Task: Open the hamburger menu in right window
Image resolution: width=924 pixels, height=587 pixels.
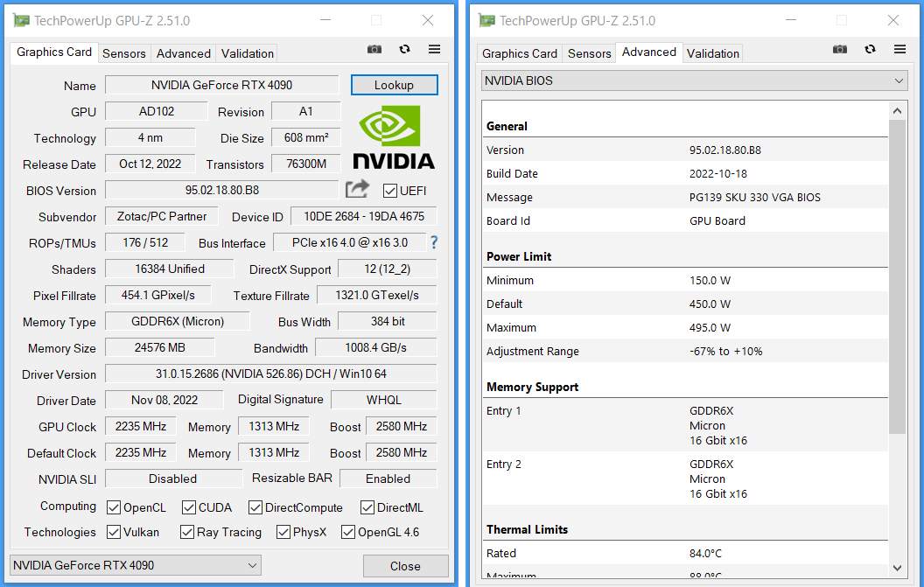Action: 899,50
